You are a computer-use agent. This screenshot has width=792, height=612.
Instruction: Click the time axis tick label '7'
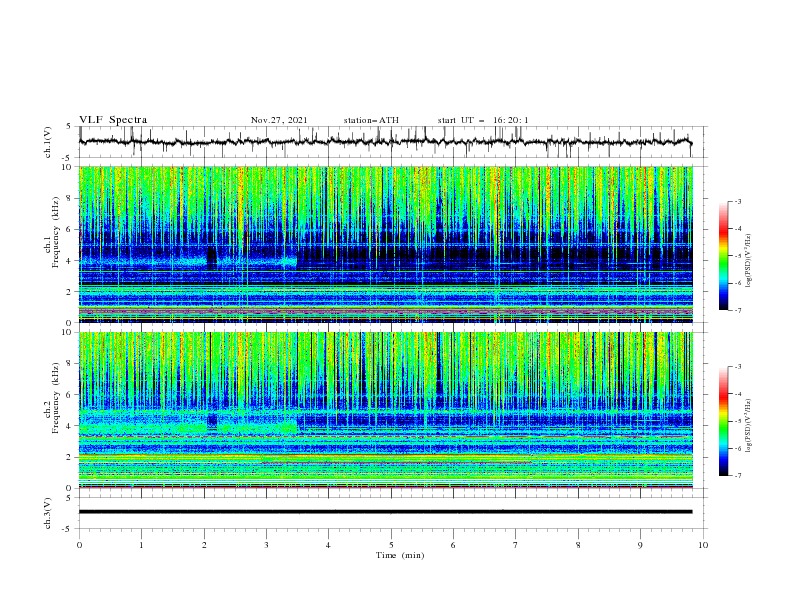pyautogui.click(x=516, y=545)
